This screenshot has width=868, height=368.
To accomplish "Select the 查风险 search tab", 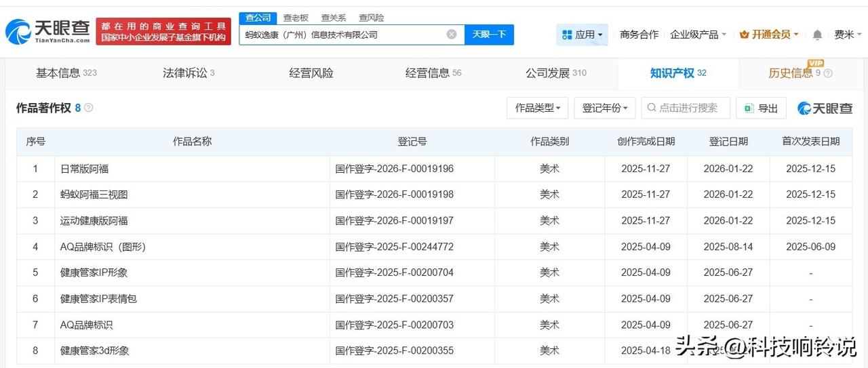I will point(372,18).
